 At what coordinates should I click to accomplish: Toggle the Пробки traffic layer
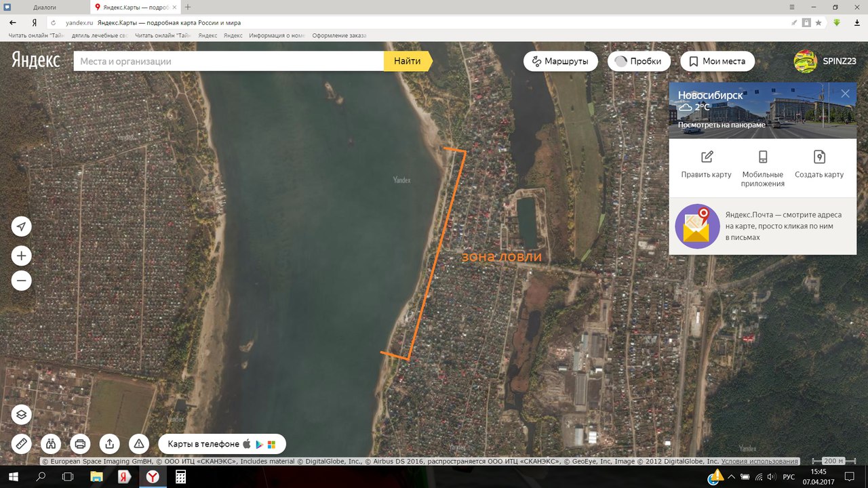(x=638, y=61)
